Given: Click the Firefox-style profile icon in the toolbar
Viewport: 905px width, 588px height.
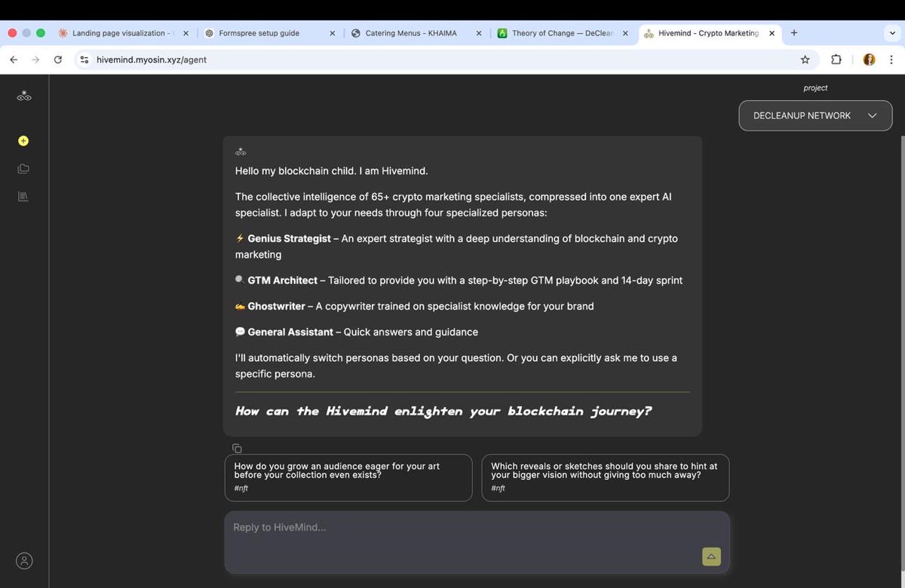Looking at the screenshot, I should [x=869, y=59].
